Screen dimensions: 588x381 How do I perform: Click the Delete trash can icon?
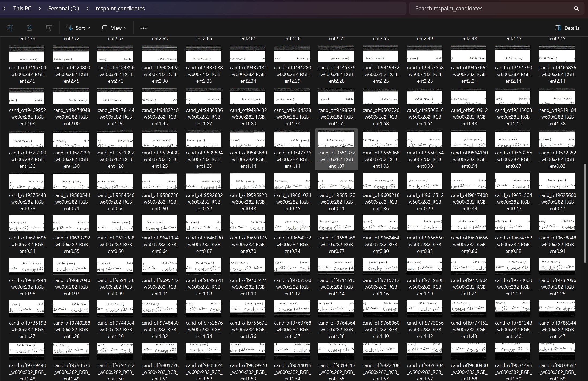pos(48,28)
